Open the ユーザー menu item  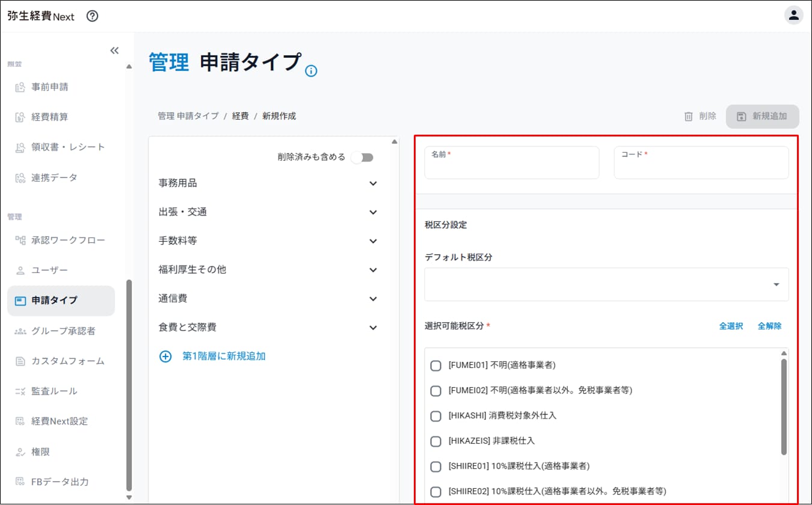(x=49, y=271)
